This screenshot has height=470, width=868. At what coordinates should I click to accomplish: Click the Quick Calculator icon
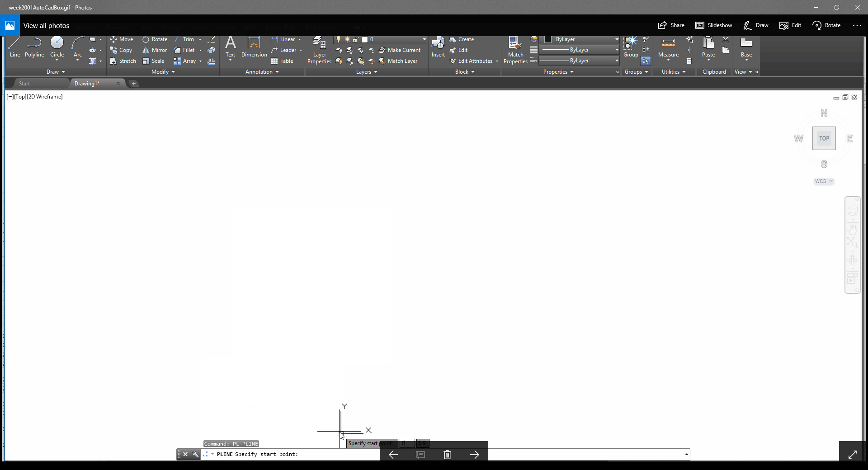point(689,61)
